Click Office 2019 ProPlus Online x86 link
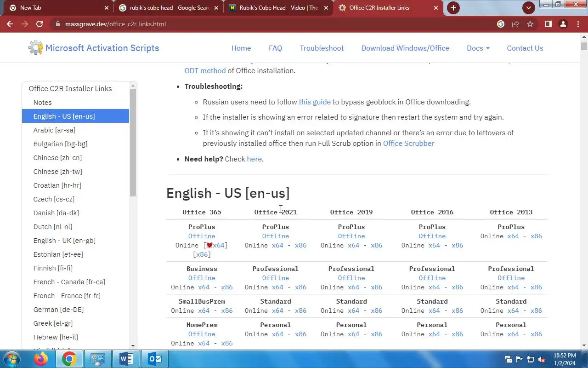 point(377,245)
